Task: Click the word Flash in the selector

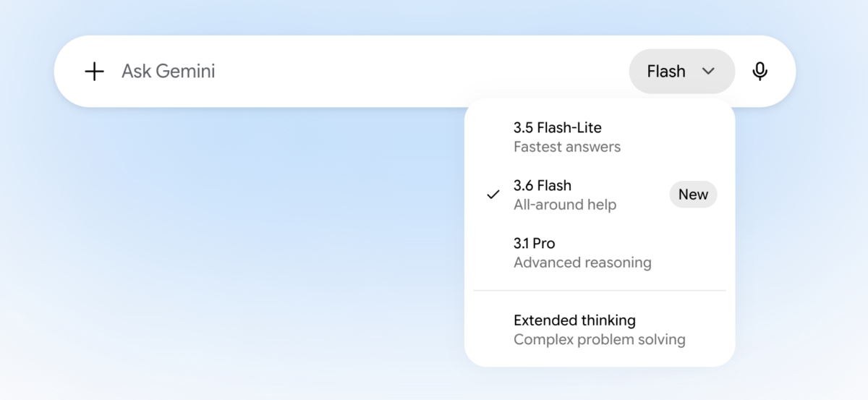Action: (x=666, y=71)
